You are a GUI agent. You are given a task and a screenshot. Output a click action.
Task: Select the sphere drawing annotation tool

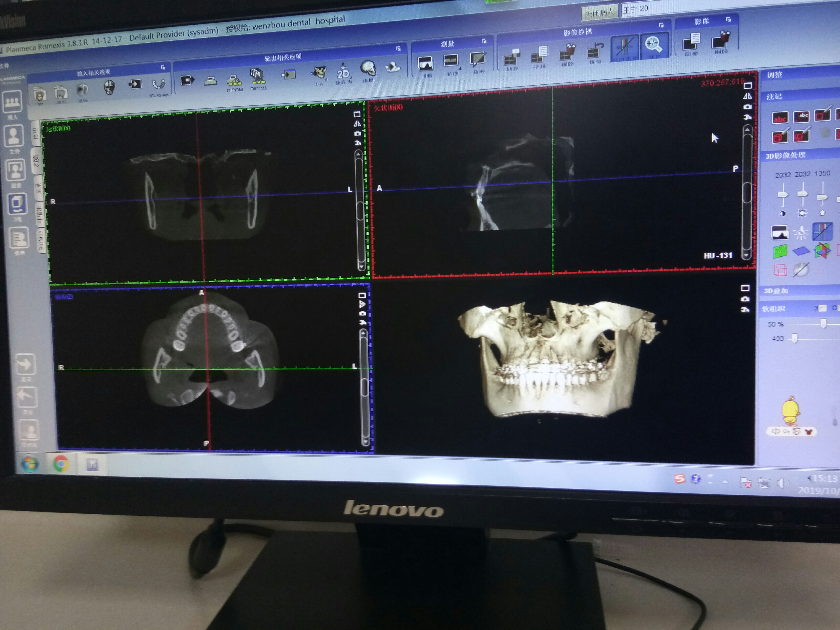coord(801,134)
